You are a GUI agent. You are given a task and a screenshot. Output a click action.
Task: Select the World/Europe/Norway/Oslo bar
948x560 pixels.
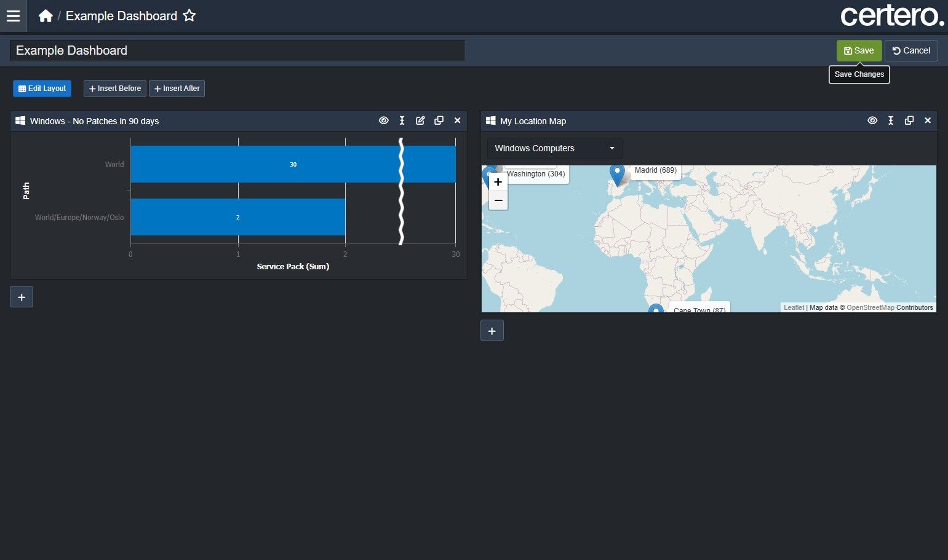click(237, 217)
